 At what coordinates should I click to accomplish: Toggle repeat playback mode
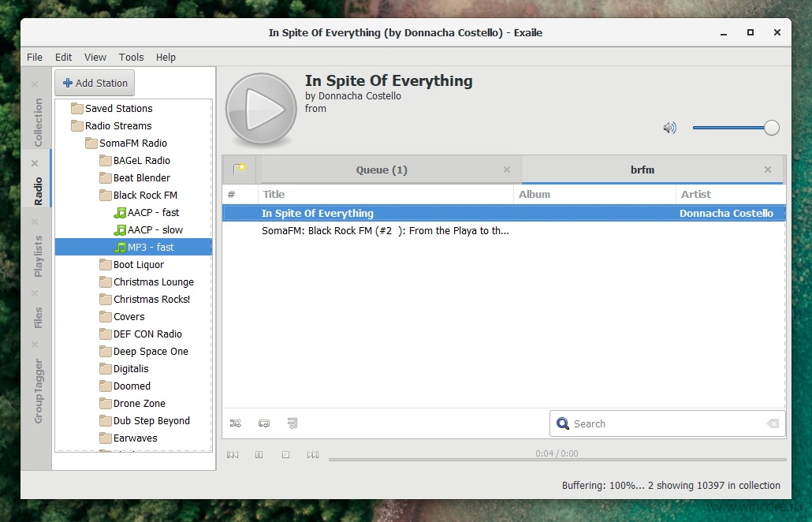pyautogui.click(x=264, y=423)
